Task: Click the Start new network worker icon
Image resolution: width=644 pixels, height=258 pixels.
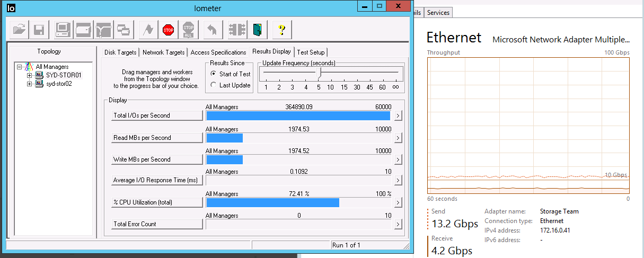Action: (x=103, y=30)
